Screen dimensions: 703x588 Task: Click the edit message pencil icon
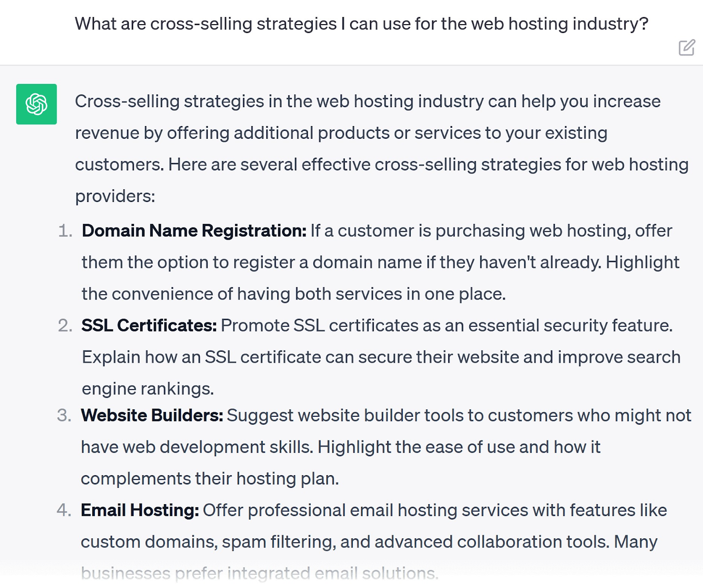(687, 47)
